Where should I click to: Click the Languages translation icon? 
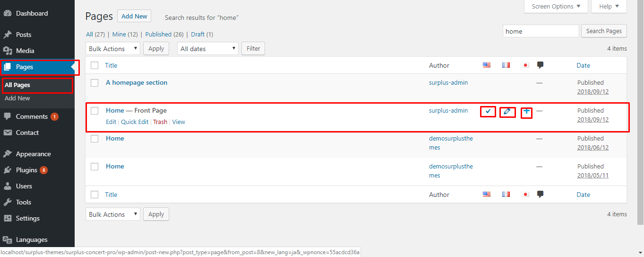8,239
